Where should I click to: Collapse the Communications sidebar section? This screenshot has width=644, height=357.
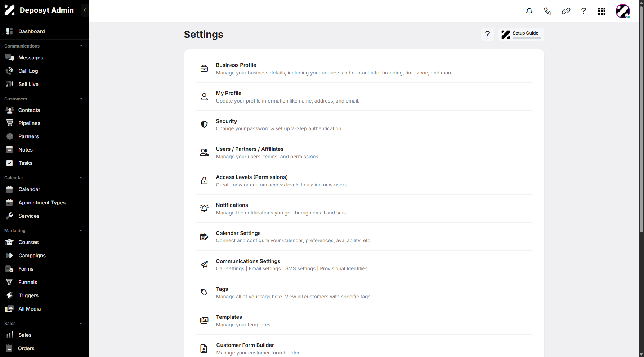click(81, 46)
